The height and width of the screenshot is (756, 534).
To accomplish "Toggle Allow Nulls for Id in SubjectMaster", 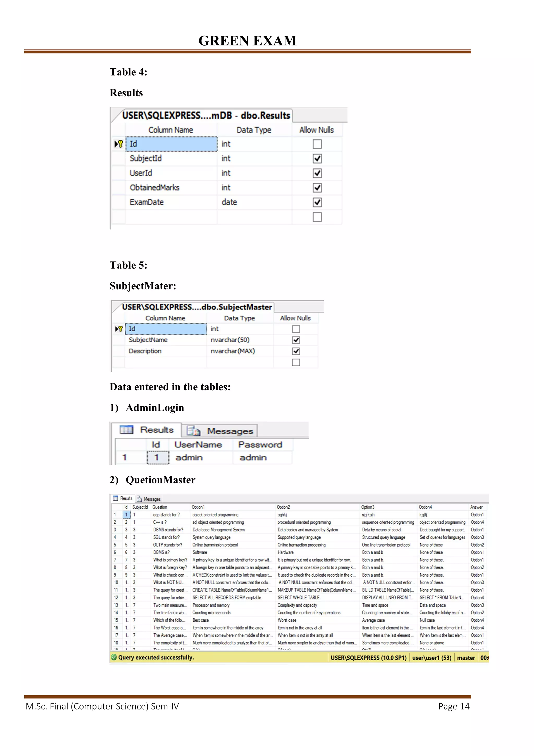I will click(x=296, y=329).
